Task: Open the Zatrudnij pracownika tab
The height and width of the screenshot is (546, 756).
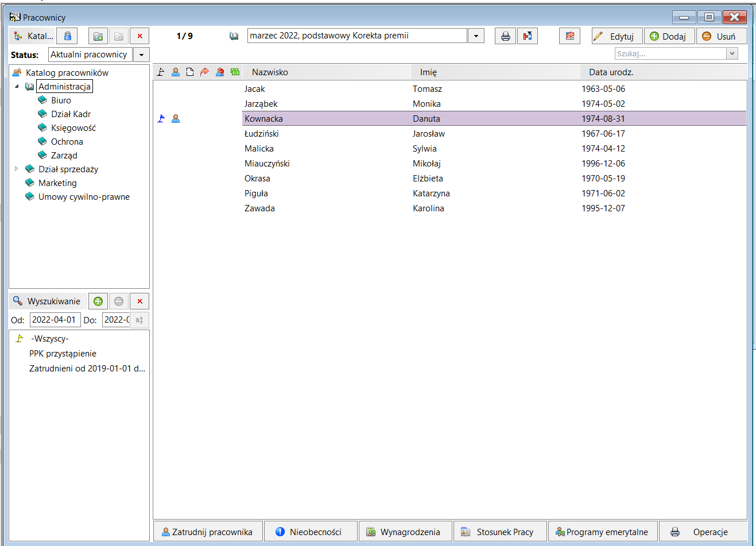Action: tap(208, 532)
